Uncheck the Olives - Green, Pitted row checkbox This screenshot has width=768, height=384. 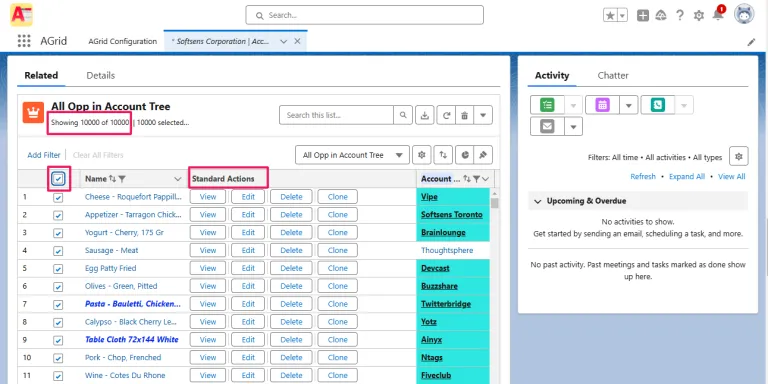(x=58, y=287)
